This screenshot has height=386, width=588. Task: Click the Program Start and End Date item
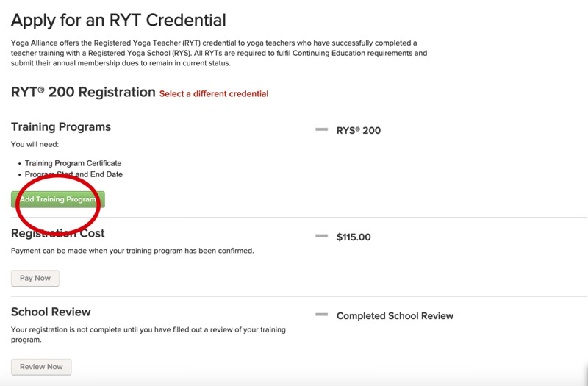73,175
